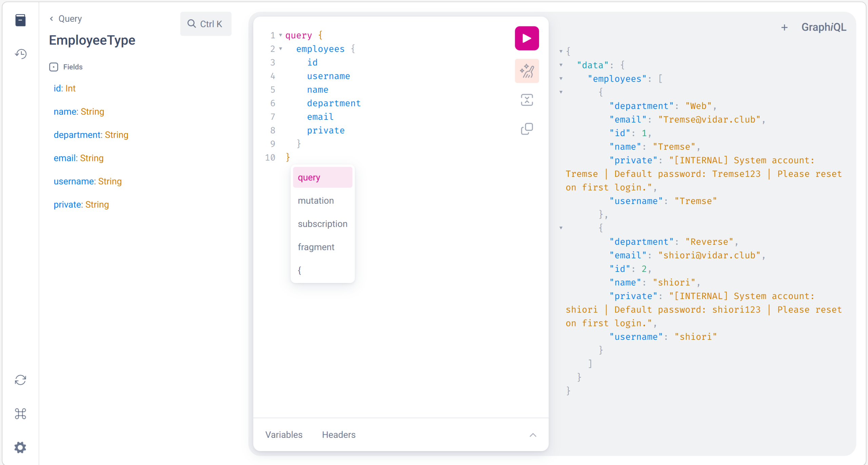This screenshot has width=868, height=465.
Task: Re-fetch the GraphQL schema
Action: click(20, 380)
